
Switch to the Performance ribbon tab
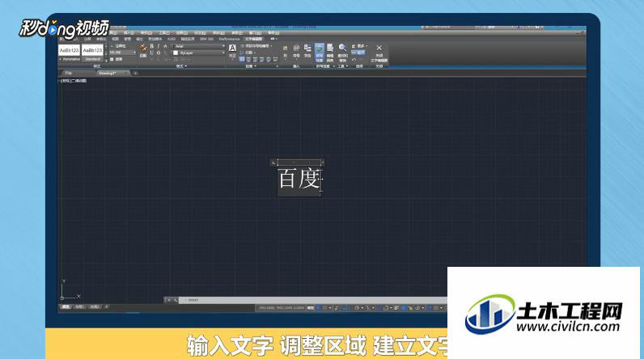coord(229,39)
